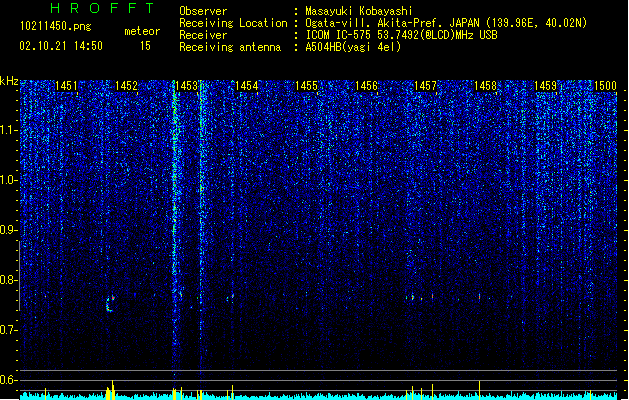Image resolution: width=629 pixels, height=400 pixels.
Task: Click the 1458 time marker
Action: pyautogui.click(x=485, y=86)
